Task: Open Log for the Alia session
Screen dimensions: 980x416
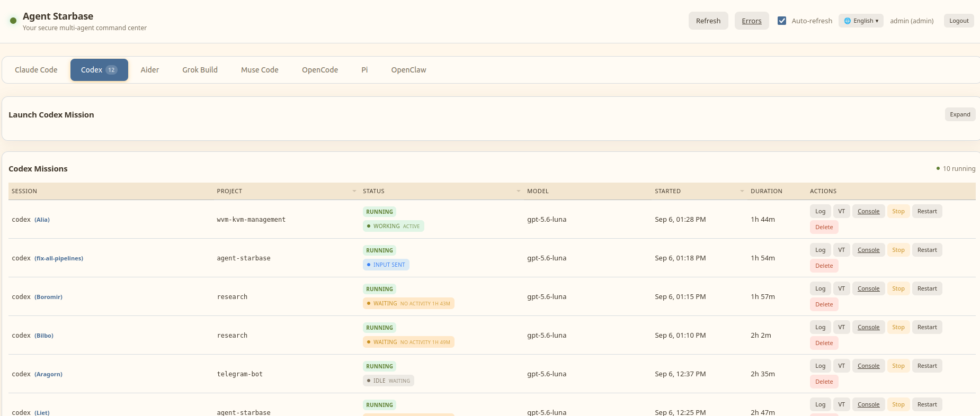Action: click(820, 211)
